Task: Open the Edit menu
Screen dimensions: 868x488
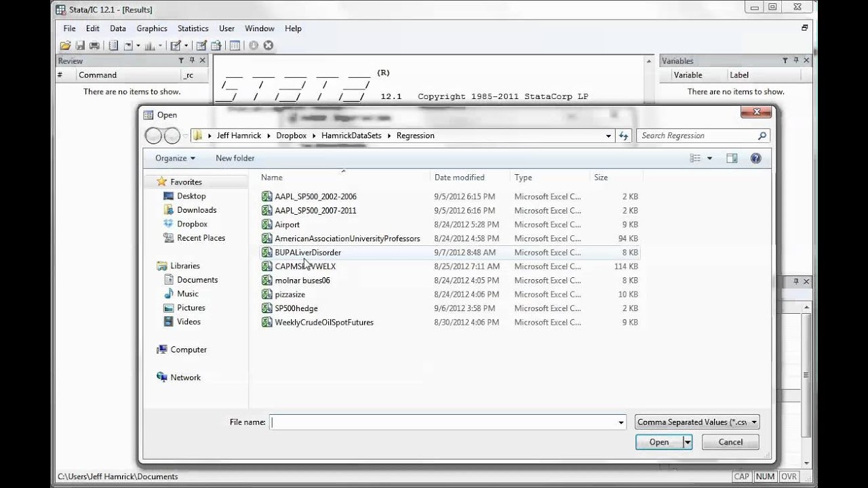Action: (x=93, y=28)
